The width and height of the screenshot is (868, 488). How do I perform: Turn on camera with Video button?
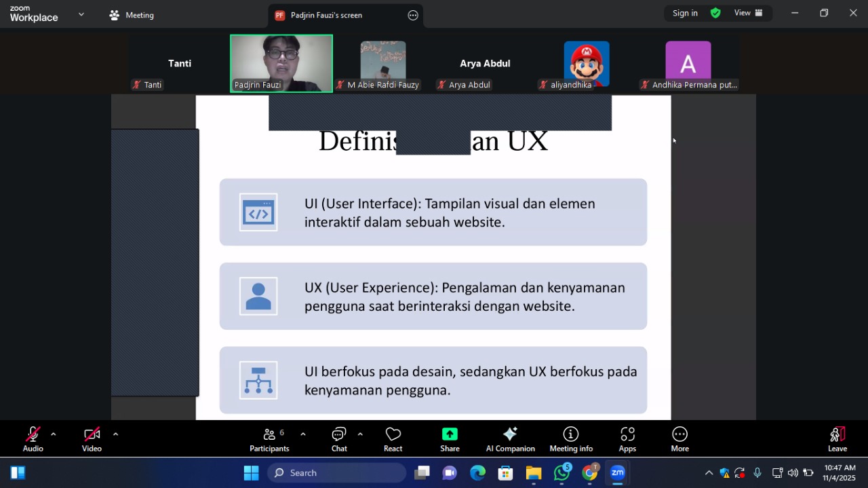click(x=92, y=439)
